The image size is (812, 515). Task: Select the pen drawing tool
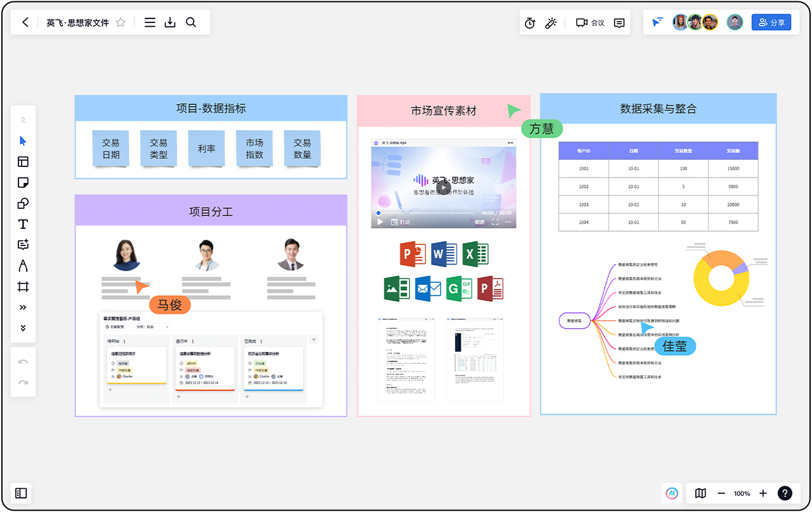click(24, 266)
